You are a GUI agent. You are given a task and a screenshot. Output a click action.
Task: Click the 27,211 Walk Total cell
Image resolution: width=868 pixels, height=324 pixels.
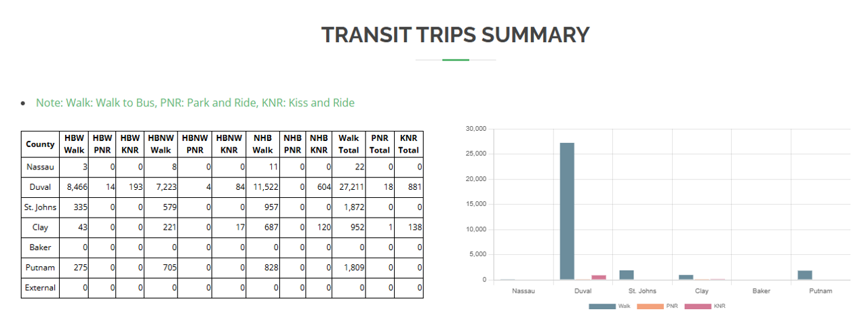(349, 187)
